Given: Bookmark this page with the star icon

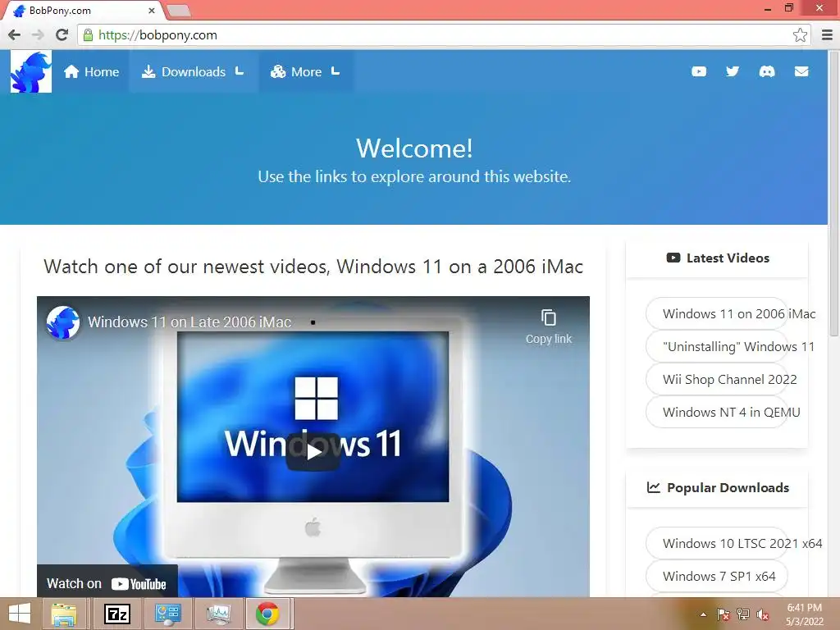Looking at the screenshot, I should (800, 34).
